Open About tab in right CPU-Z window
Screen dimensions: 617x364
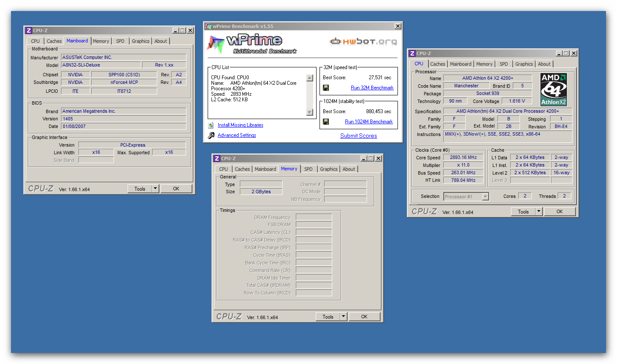click(545, 64)
